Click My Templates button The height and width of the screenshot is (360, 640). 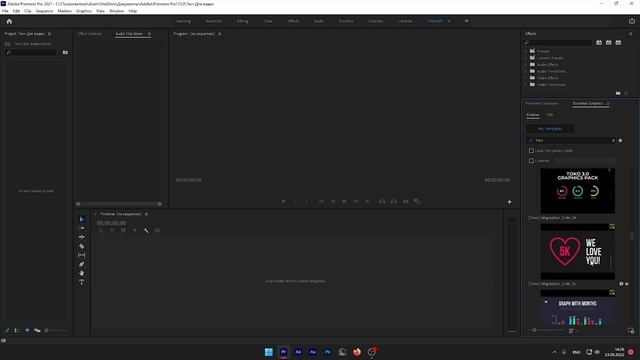pyautogui.click(x=550, y=129)
